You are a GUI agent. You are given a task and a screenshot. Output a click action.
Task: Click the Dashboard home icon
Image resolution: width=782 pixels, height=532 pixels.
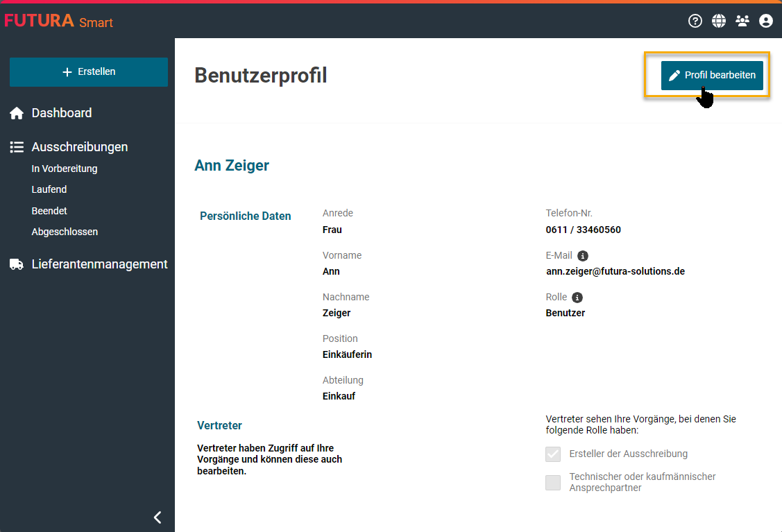pyautogui.click(x=17, y=113)
